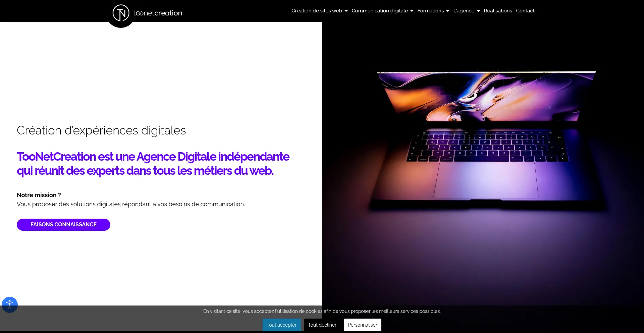Open the accessibility widget icon
The image size is (644, 333).
[10, 305]
